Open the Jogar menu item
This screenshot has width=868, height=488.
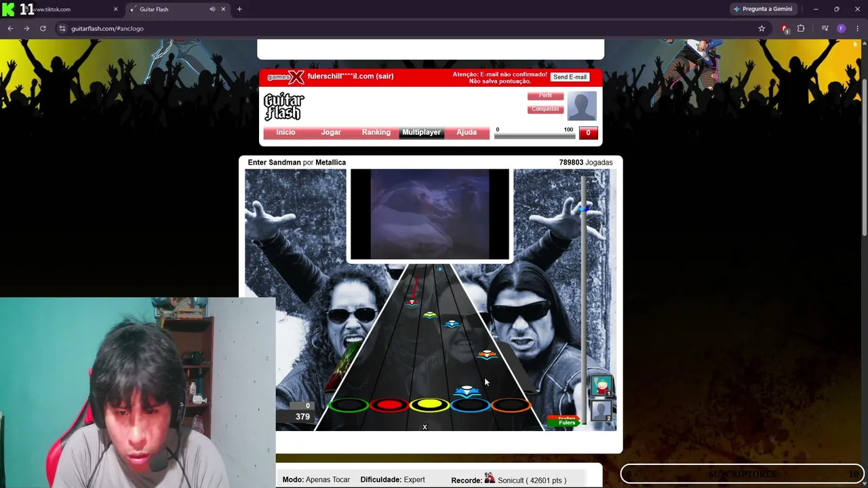pos(331,132)
